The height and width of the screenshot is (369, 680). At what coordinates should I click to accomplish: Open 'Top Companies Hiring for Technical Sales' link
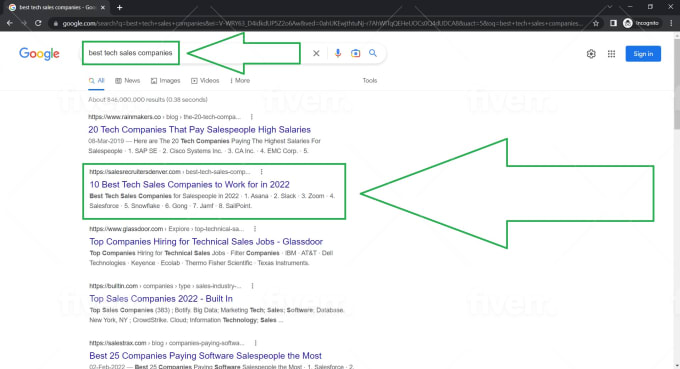(206, 242)
